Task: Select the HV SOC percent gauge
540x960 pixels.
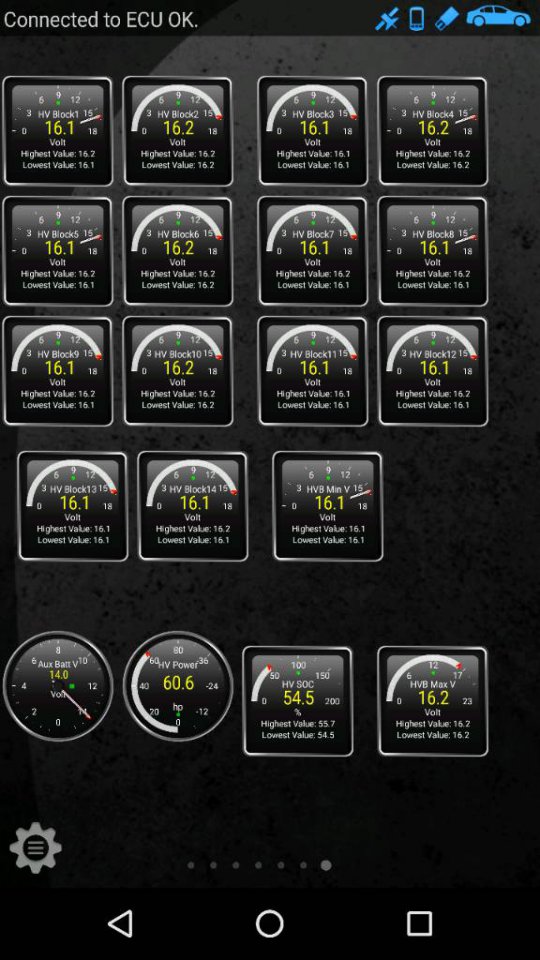Action: [298, 702]
